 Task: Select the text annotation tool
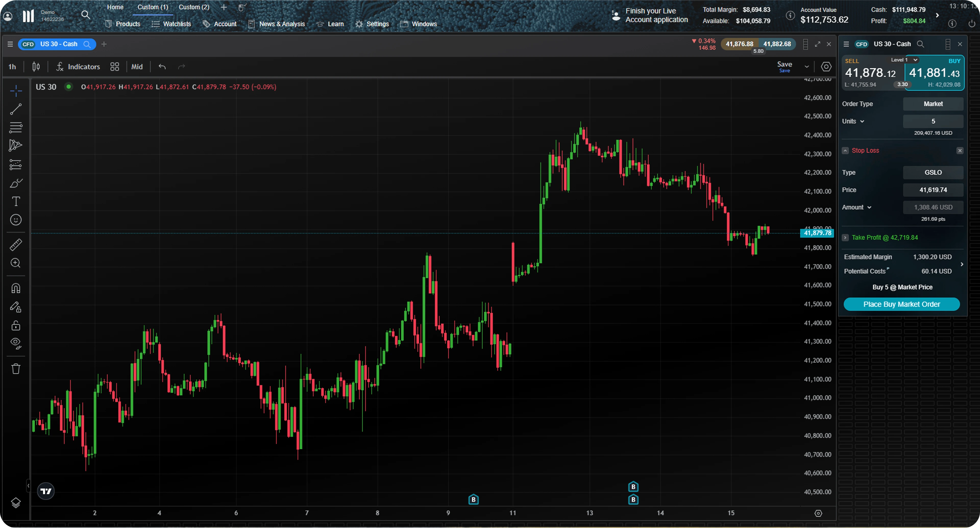tap(16, 201)
